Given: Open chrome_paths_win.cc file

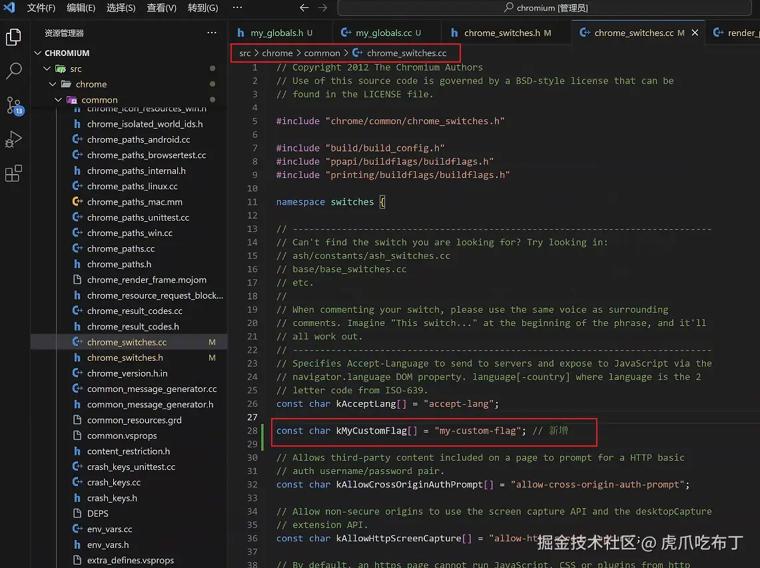Looking at the screenshot, I should (x=129, y=233).
